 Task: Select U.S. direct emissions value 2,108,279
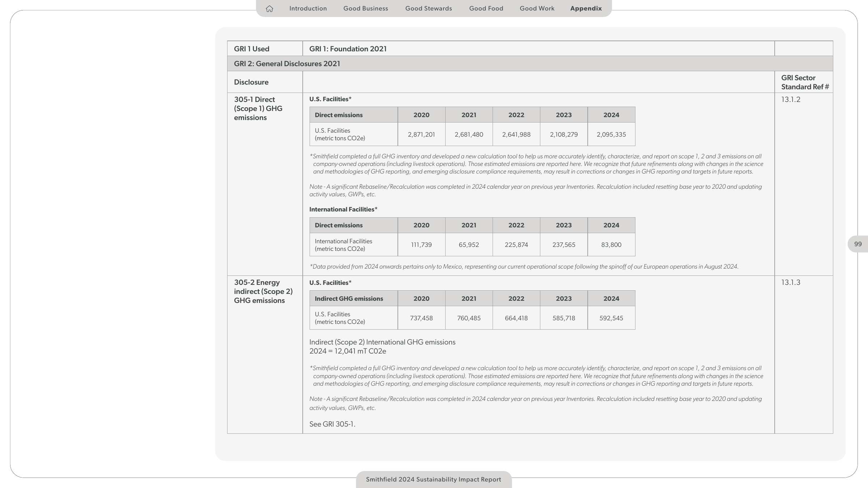coord(564,134)
